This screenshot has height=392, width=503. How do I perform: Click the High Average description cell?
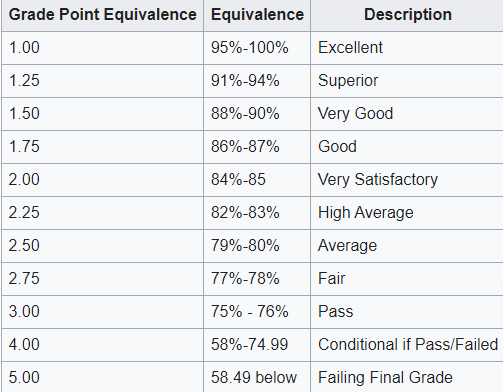pos(407,213)
